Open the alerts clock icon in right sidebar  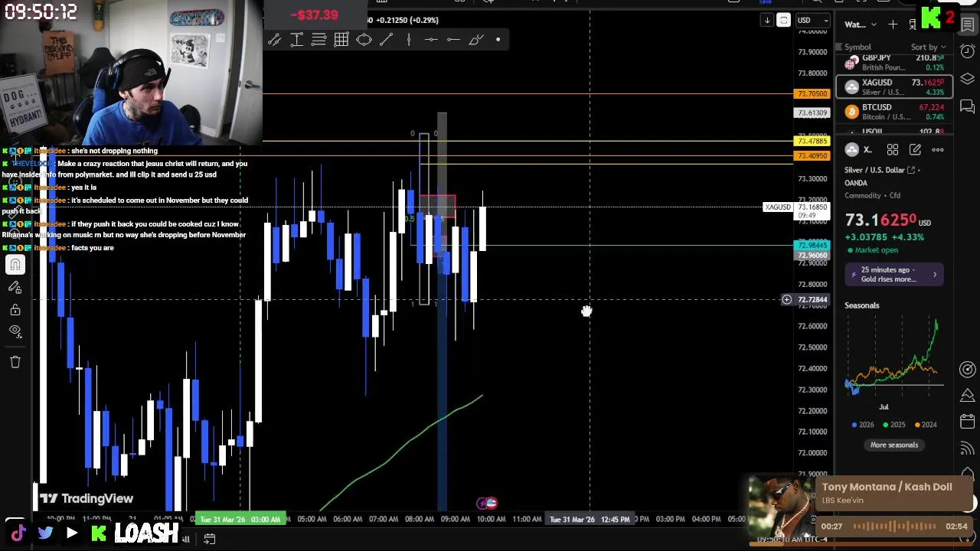pos(968,51)
